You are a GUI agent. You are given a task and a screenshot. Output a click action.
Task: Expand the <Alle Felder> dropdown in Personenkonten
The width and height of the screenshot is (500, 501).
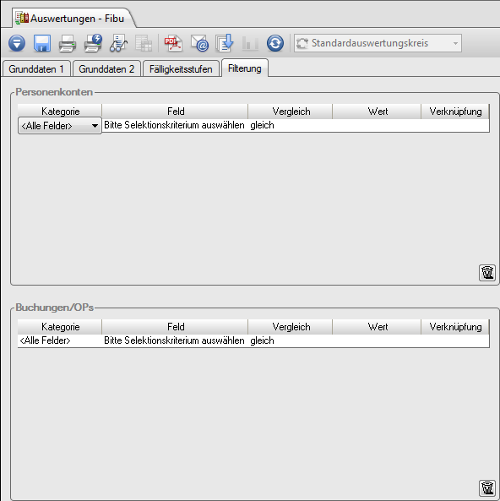(60, 126)
